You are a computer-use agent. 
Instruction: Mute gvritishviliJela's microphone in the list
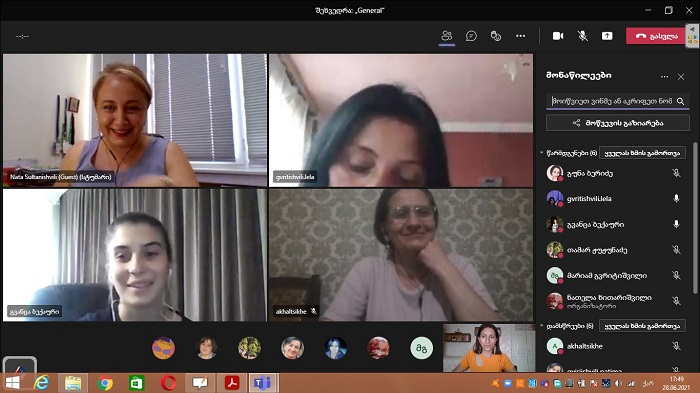676,199
